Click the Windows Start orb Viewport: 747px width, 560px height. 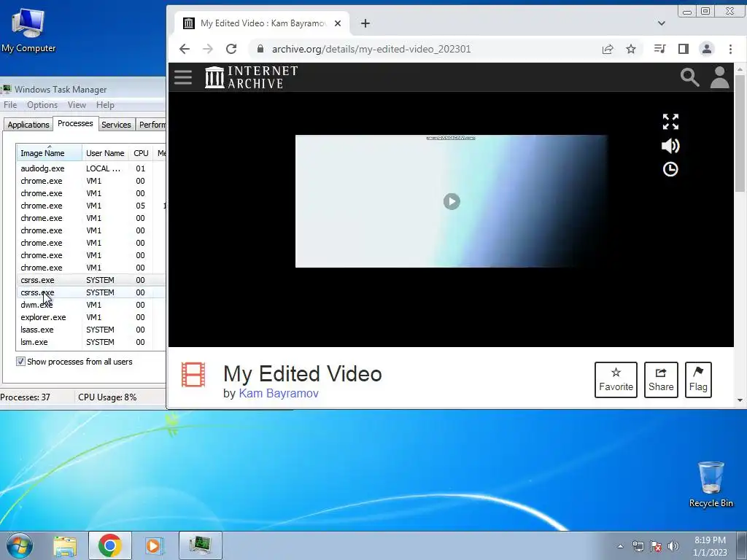[19, 545]
